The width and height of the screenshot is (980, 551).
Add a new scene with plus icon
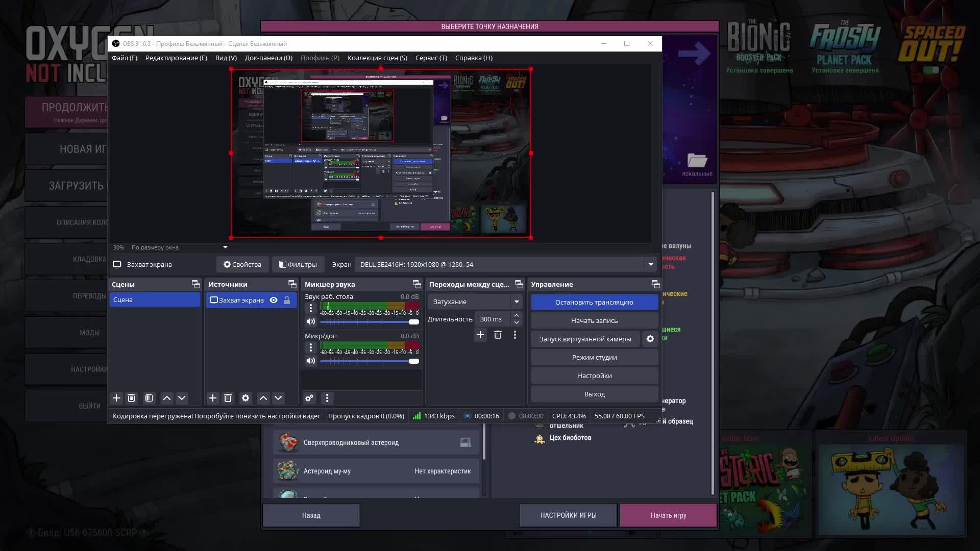tap(116, 398)
